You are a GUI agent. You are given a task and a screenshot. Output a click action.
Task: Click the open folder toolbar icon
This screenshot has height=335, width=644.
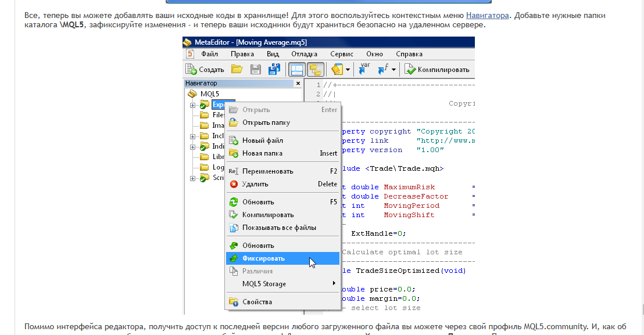(237, 69)
